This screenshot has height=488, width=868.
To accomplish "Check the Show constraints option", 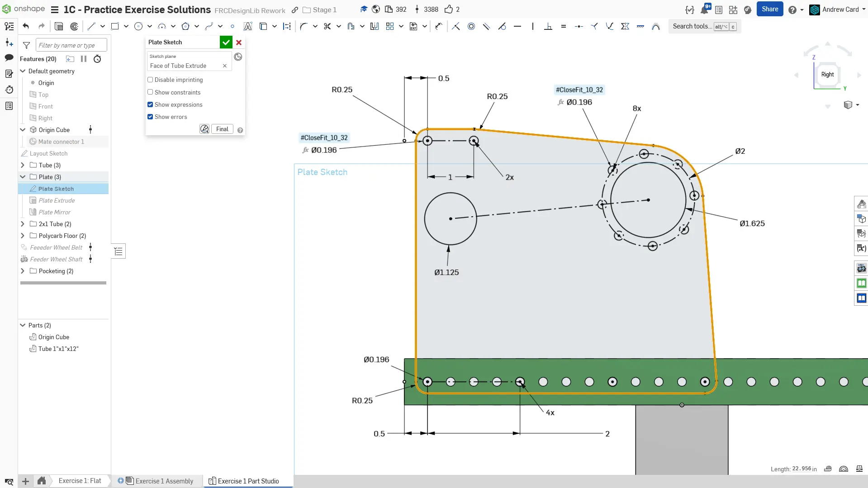I will [150, 92].
